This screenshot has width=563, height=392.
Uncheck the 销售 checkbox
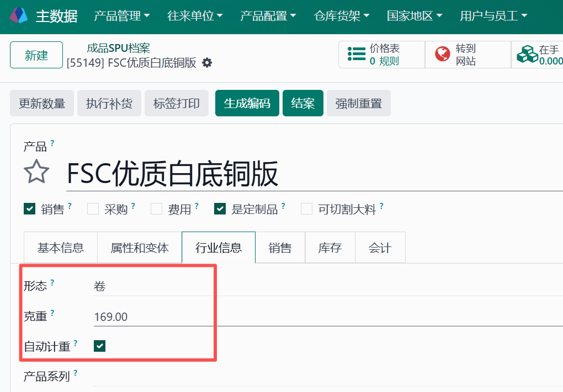coord(29,209)
